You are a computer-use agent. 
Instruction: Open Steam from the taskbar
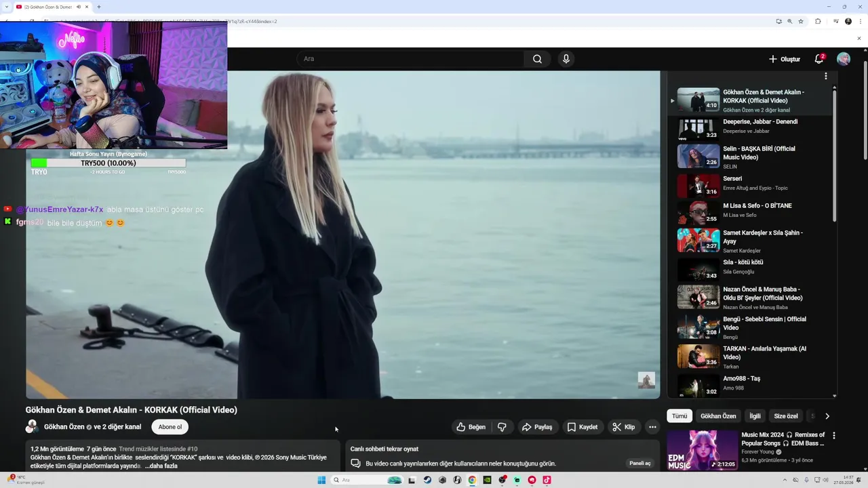tap(427, 480)
